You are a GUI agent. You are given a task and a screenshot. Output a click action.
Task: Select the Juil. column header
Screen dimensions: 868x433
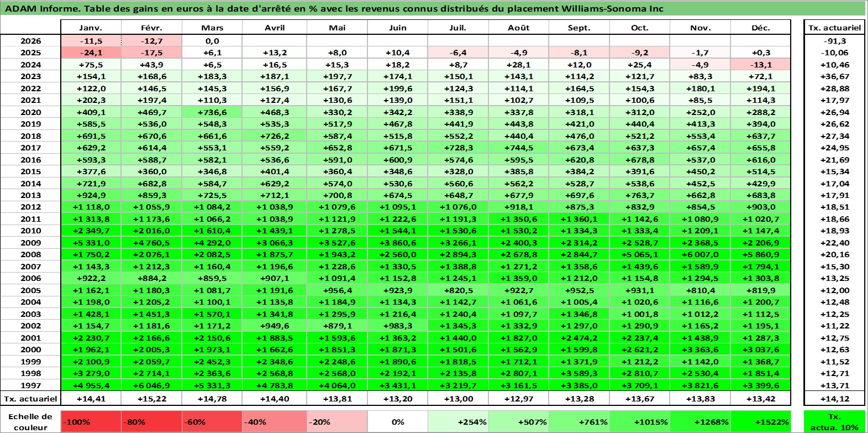point(458,28)
